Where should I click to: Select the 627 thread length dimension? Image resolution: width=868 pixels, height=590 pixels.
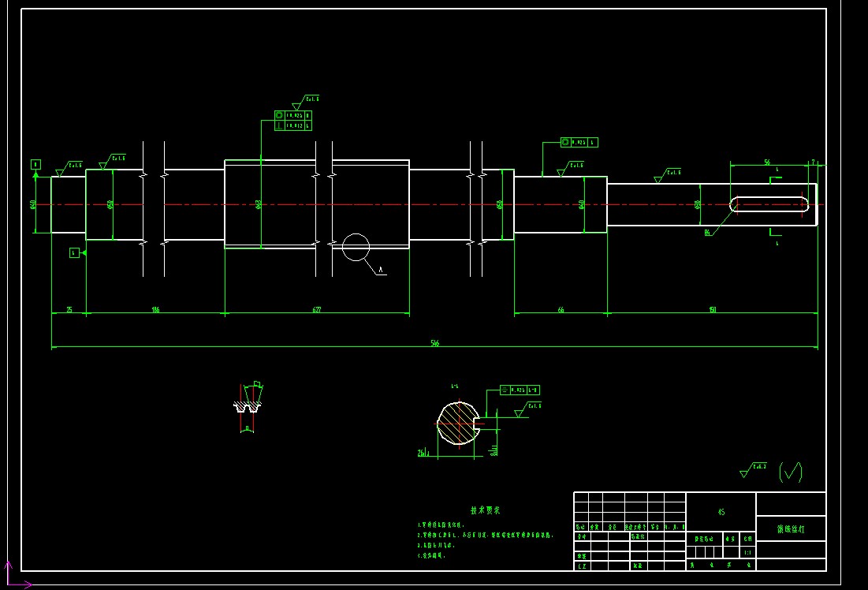[317, 310]
